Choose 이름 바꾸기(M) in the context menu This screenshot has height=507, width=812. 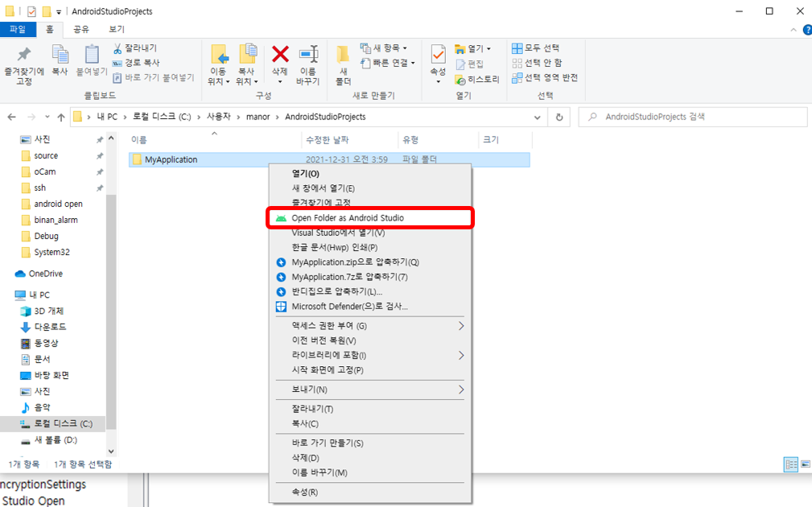(x=369, y=473)
